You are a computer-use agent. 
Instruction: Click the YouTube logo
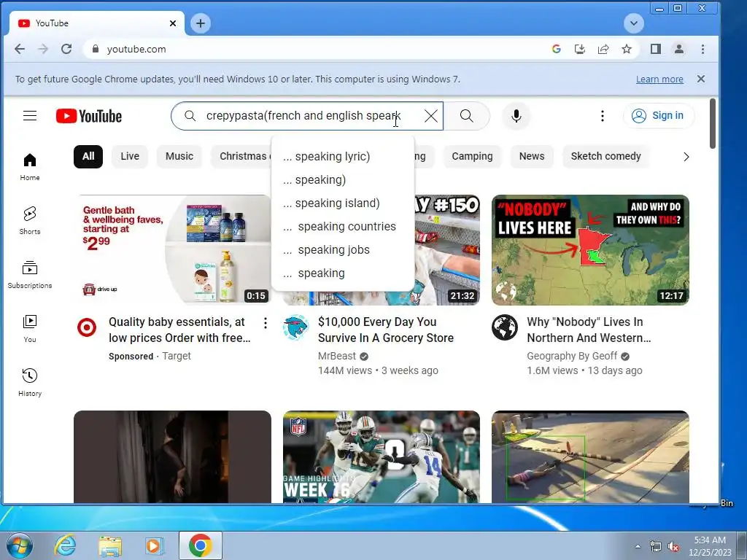[88, 116]
